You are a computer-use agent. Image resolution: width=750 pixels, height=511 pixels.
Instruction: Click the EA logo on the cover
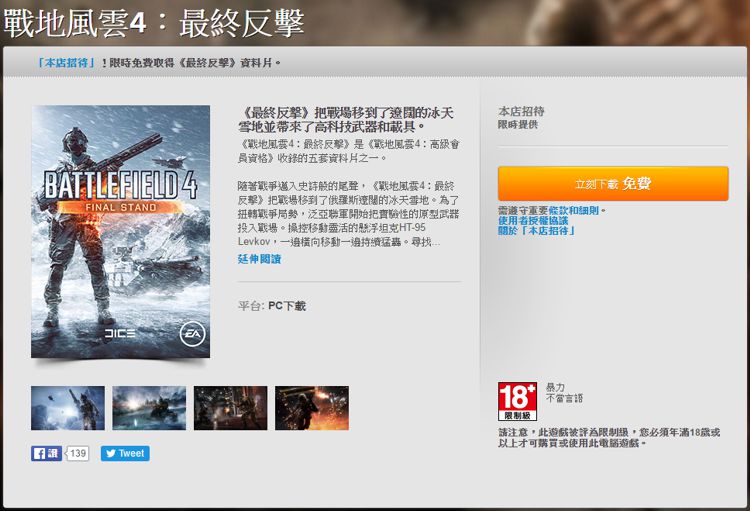(x=193, y=334)
